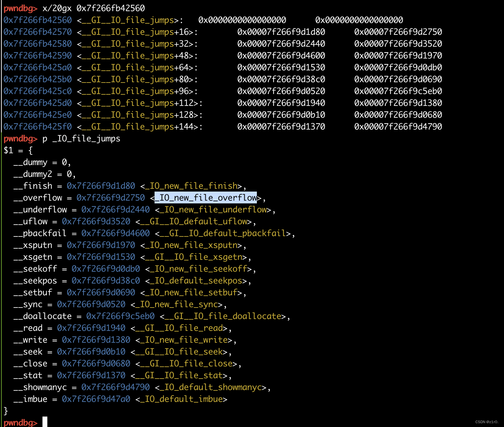Click the value 0x00007f266f9d1970
The height and width of the screenshot is (427, 504).
pos(398,55)
